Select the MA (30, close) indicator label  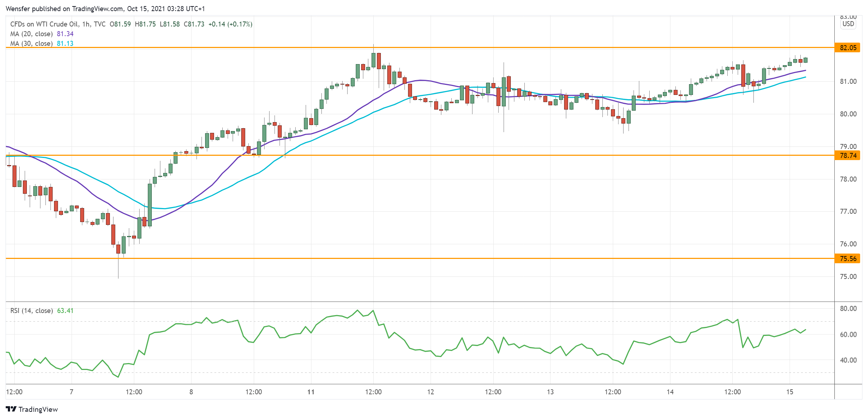tap(31, 43)
